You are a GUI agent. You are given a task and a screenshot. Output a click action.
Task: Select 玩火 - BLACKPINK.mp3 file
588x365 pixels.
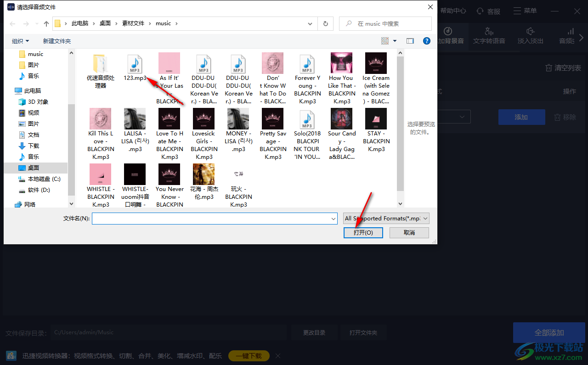[238, 185]
